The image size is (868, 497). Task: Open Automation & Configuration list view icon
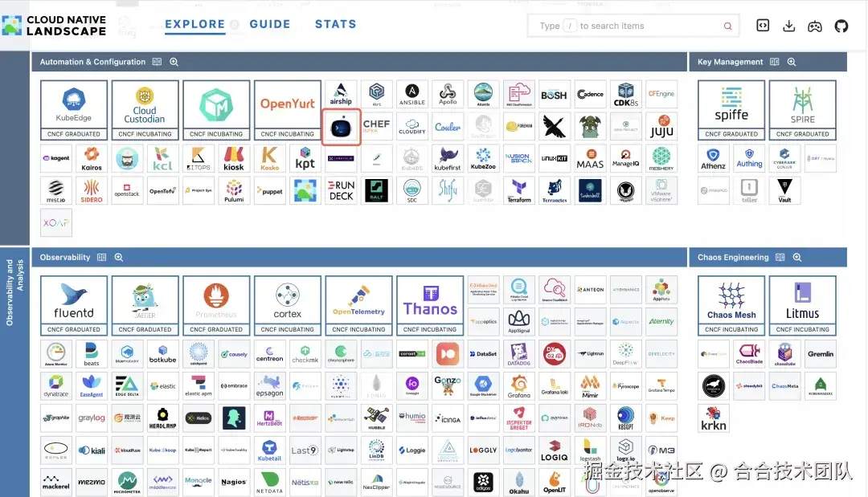coord(158,62)
